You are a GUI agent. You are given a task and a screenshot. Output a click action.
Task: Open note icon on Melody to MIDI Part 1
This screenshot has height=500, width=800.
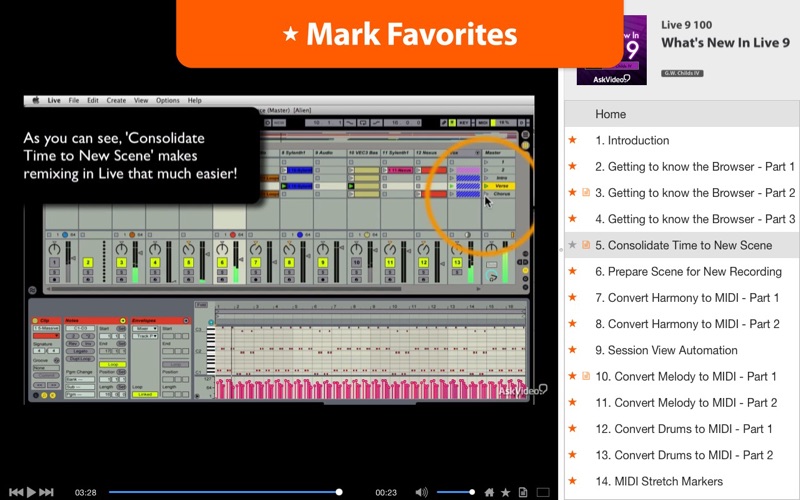click(x=586, y=376)
